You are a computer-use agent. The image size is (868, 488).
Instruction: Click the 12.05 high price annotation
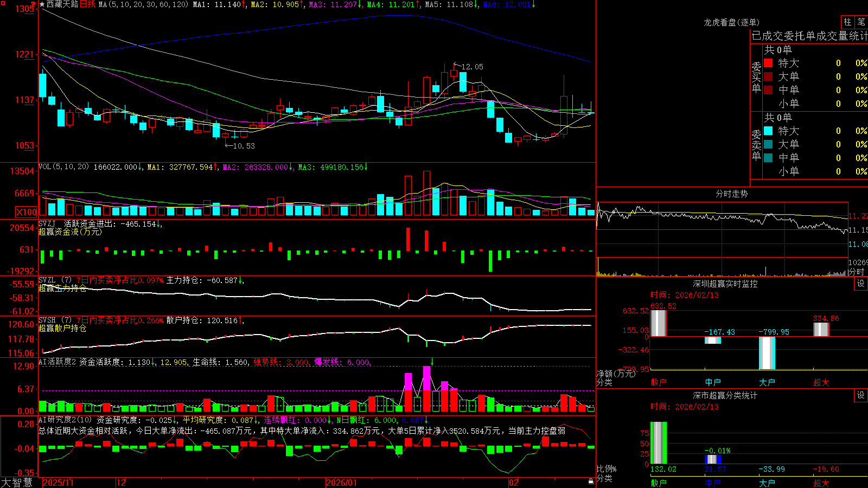coord(472,67)
